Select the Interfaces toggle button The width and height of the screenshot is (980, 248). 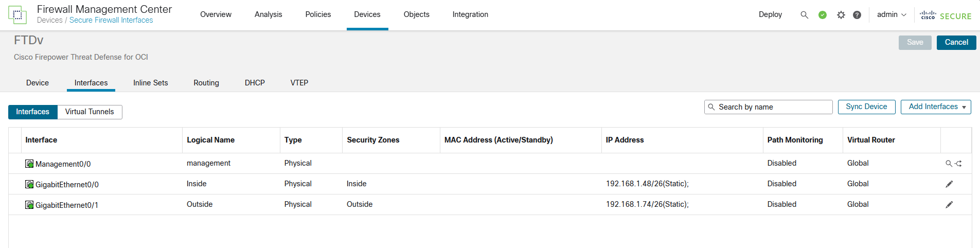pos(33,112)
